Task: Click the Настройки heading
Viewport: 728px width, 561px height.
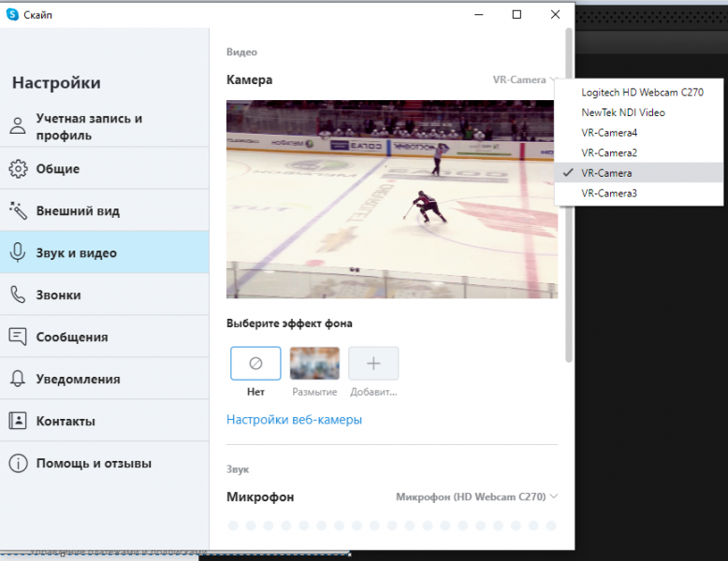Action: (x=56, y=82)
